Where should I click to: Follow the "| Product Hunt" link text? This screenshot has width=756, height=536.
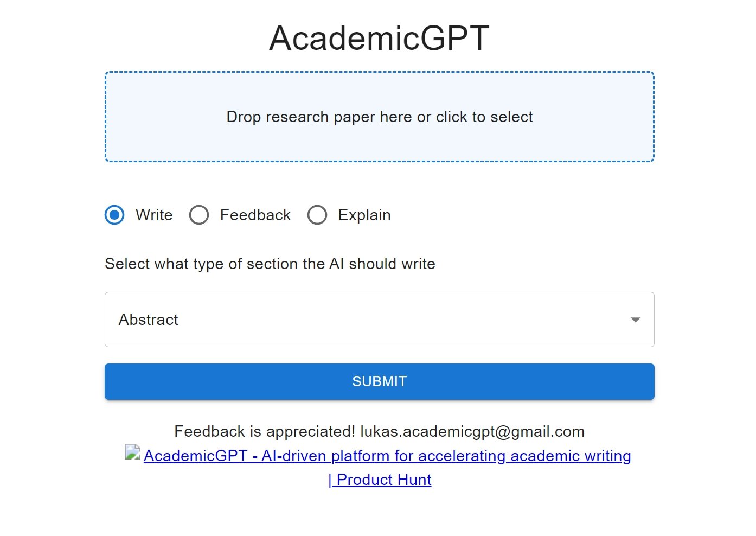coord(380,480)
